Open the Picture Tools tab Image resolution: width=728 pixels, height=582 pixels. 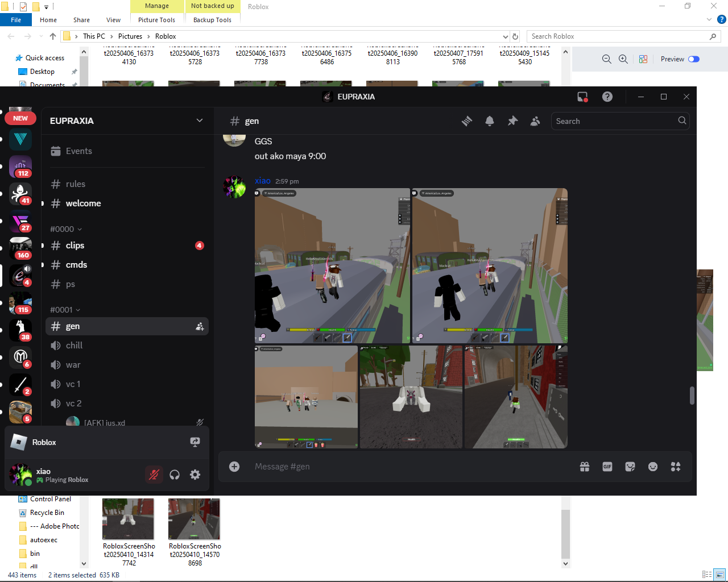pyautogui.click(x=157, y=20)
